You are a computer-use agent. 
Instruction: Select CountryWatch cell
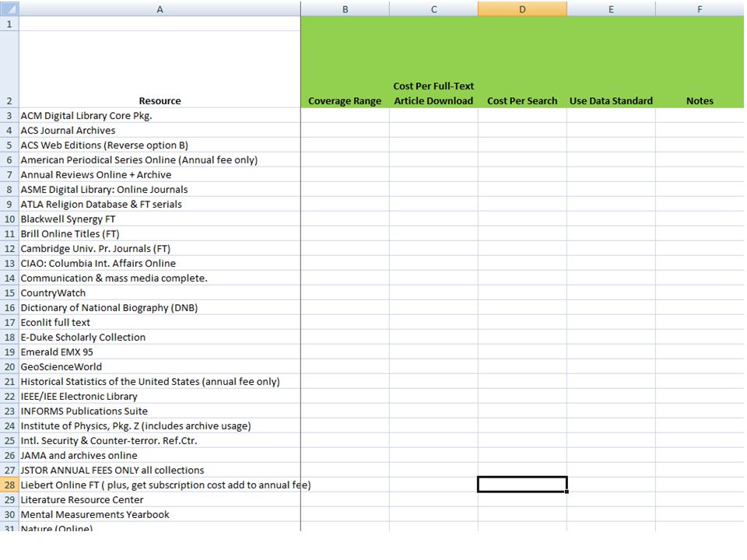click(x=160, y=293)
